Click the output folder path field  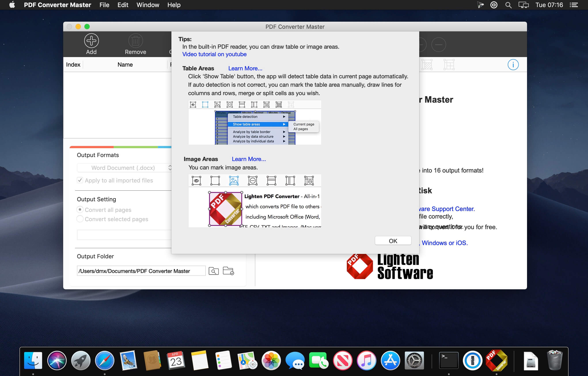click(141, 271)
